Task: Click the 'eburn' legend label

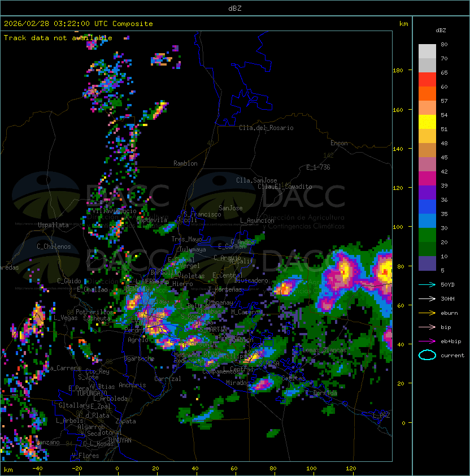Action: pos(449,313)
